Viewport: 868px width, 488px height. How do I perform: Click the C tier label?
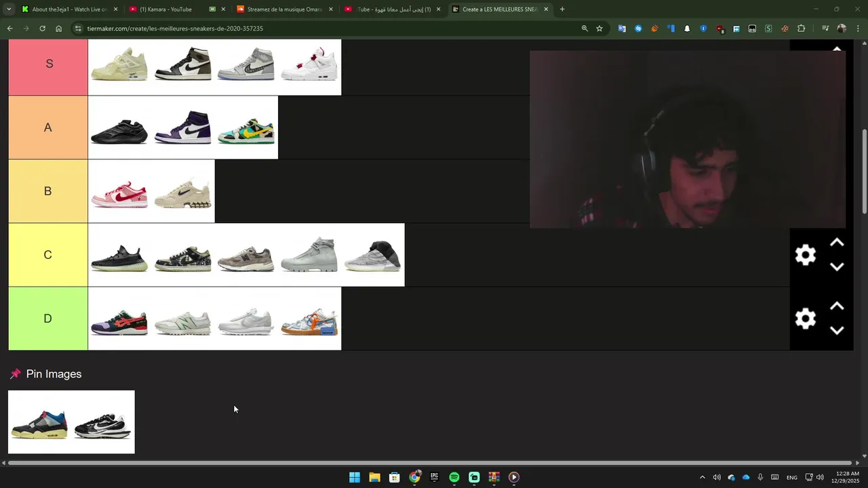(x=48, y=255)
